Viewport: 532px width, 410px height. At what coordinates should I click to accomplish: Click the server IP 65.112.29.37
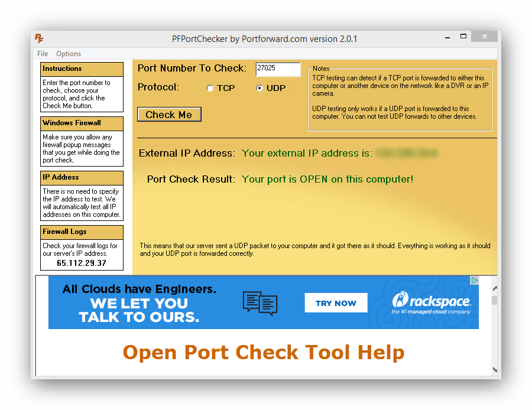click(82, 263)
